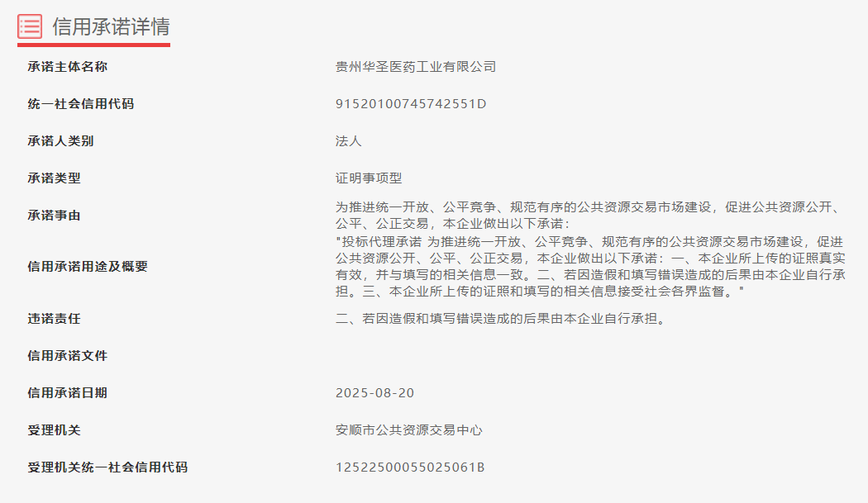
Task: Click the 安顺市公共资源交易中心 agency name
Action: (409, 430)
